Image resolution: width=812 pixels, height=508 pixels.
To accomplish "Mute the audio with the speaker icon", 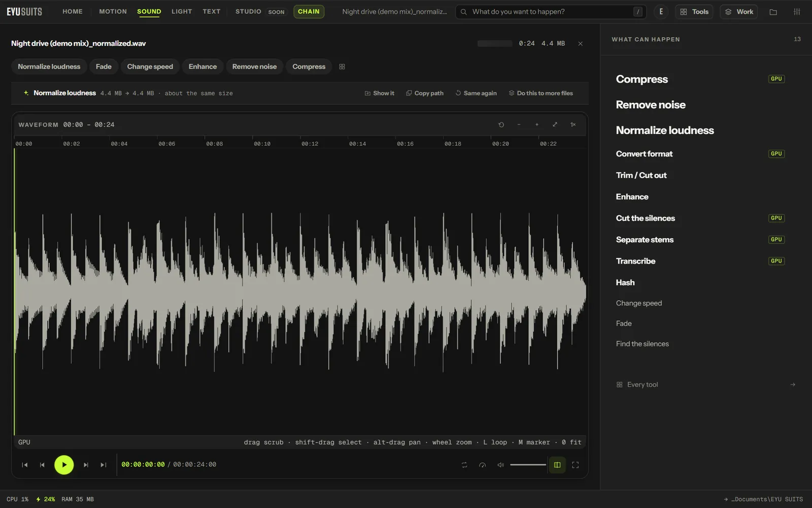I will tap(500, 465).
